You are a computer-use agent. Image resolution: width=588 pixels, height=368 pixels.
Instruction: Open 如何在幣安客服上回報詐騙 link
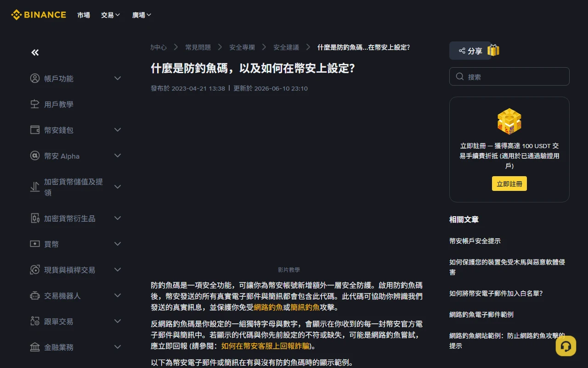pos(266,346)
